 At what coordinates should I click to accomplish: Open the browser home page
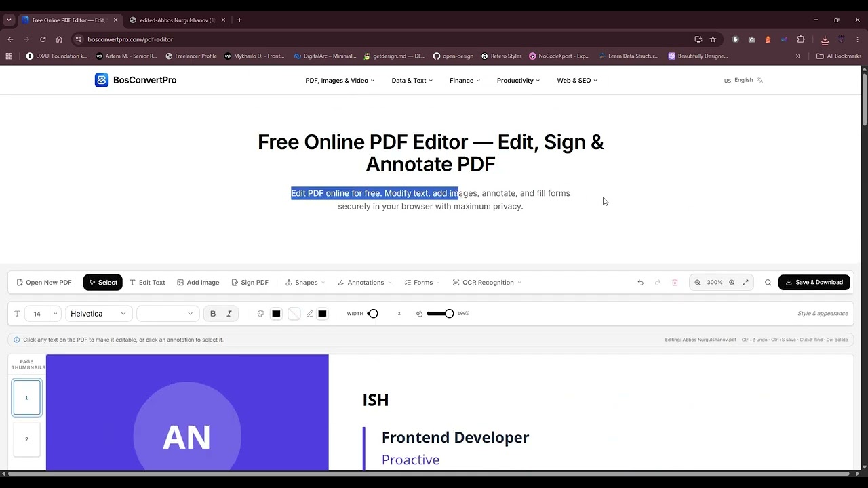click(59, 39)
